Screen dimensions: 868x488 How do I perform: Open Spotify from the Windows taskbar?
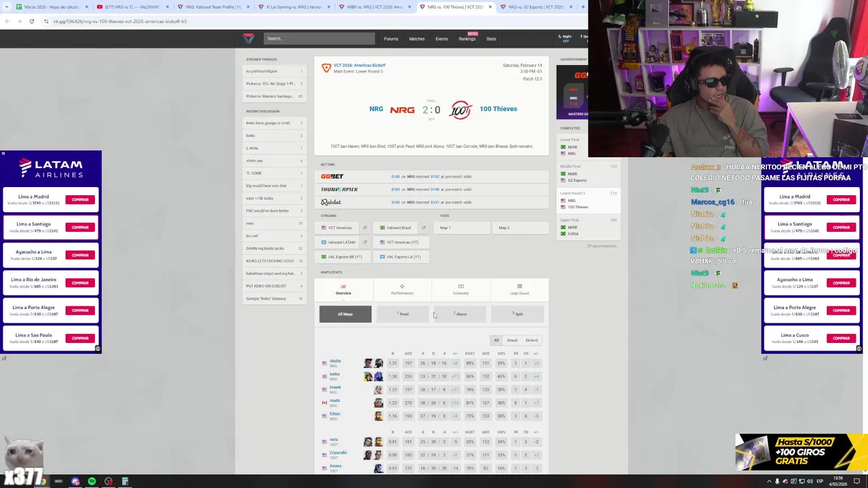(92, 481)
